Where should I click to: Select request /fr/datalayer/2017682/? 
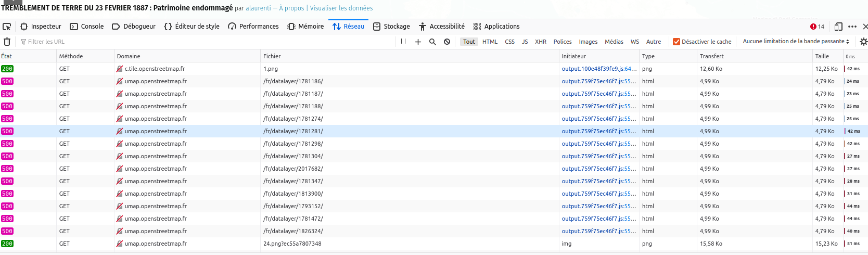(434, 169)
